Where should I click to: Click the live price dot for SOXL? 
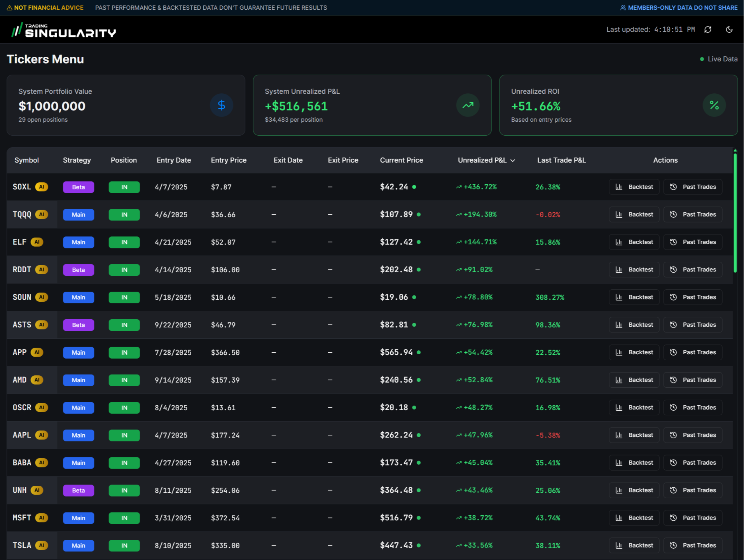click(414, 187)
